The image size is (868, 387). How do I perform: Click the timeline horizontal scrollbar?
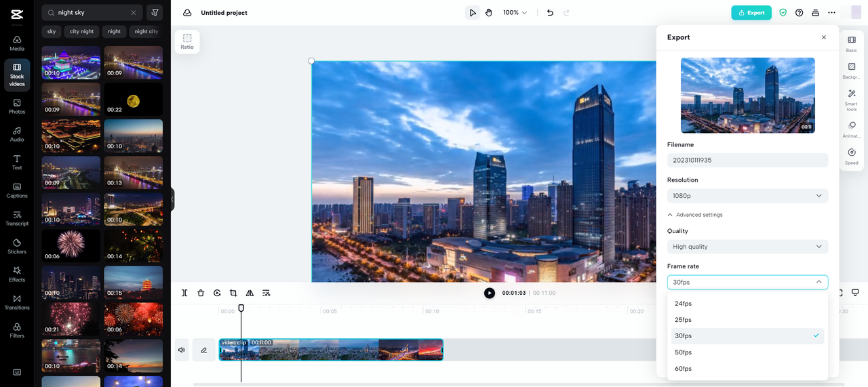[519, 384]
